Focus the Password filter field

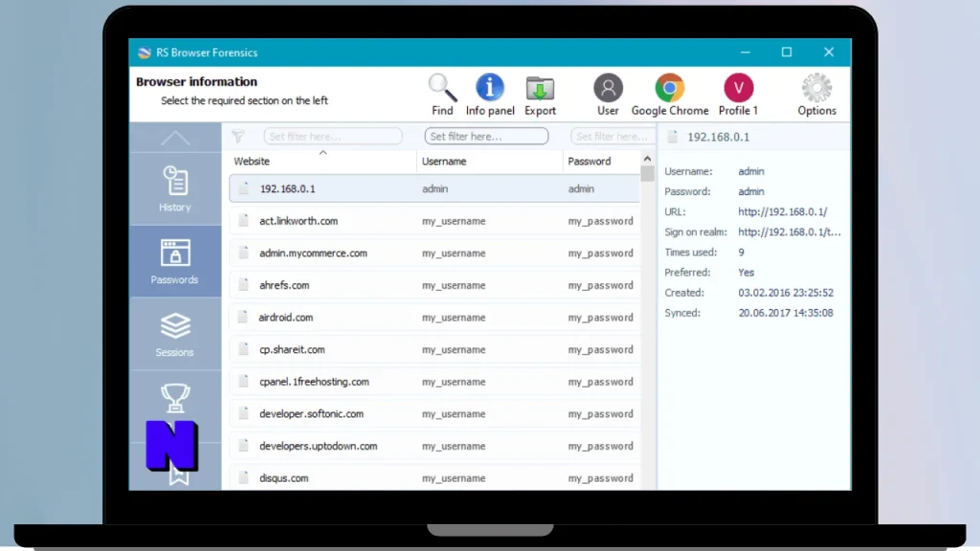[612, 136]
